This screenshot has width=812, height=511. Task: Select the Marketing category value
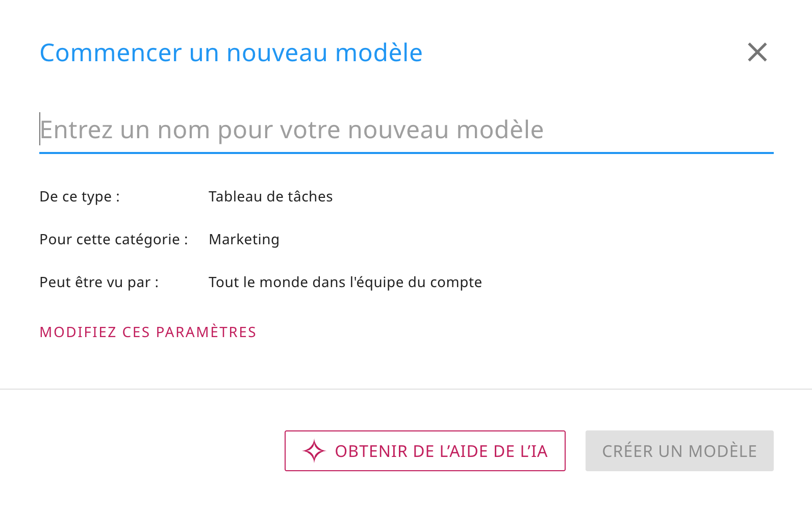tap(244, 239)
